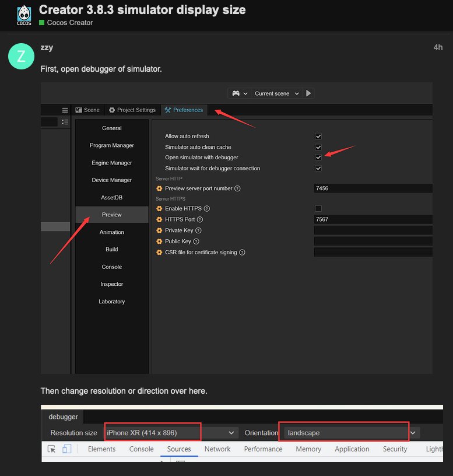Viewport: 453px width, 476px height.
Task: Open devtools Application tab
Action: point(352,449)
